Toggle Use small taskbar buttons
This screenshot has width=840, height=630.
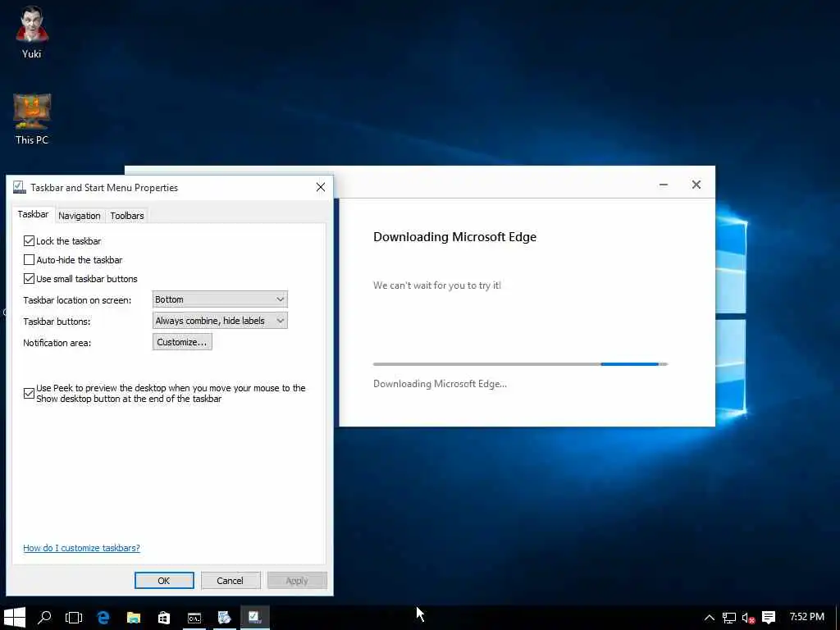tap(29, 279)
